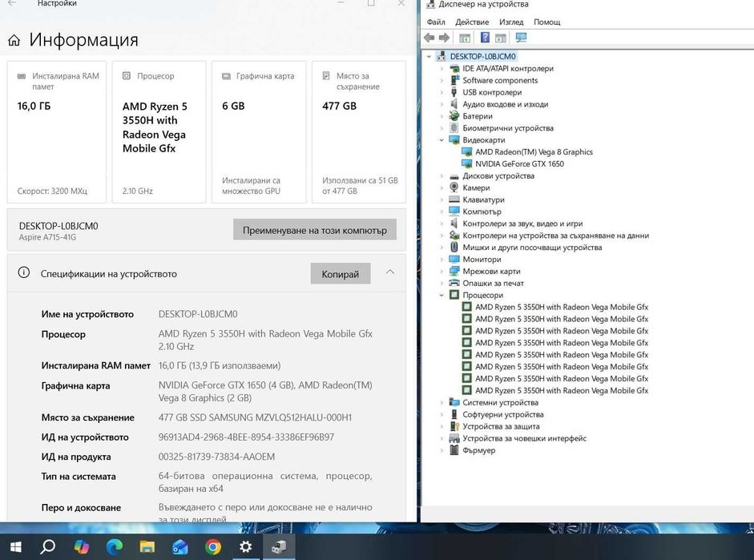Select the Компютър tree item
Viewport: 754px width, 560px height.
coord(482,212)
